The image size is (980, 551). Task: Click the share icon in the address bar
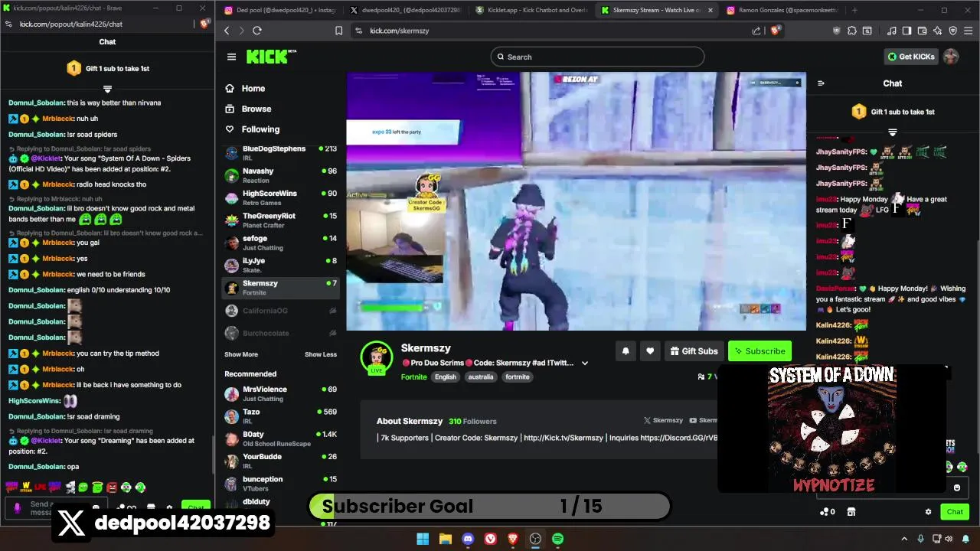pyautogui.click(x=756, y=31)
